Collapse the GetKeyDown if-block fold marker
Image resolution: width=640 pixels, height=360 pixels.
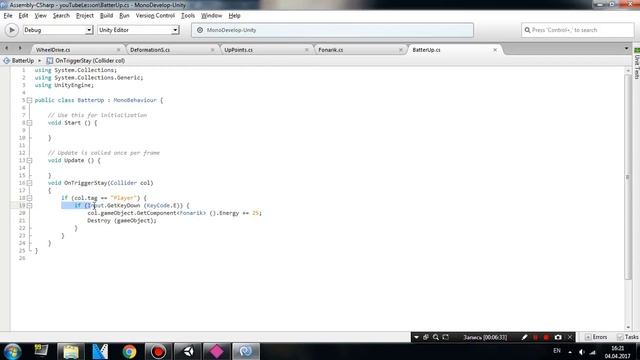tap(29, 205)
